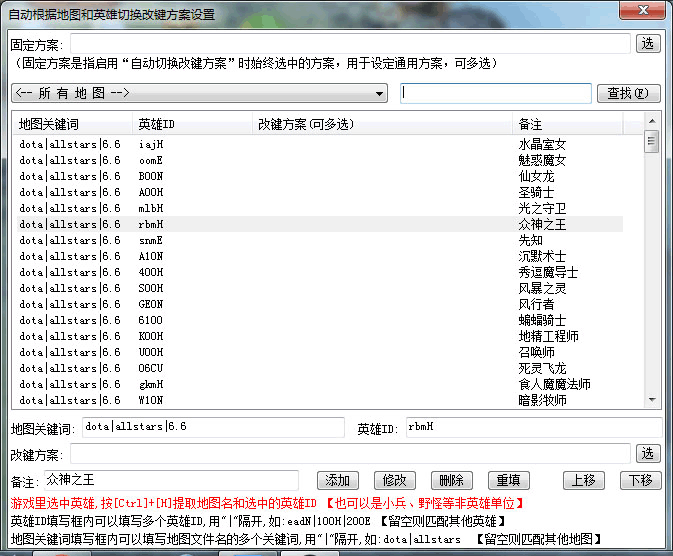Click the list scrollbar down arrow
This screenshot has width=673, height=556.
[x=652, y=400]
